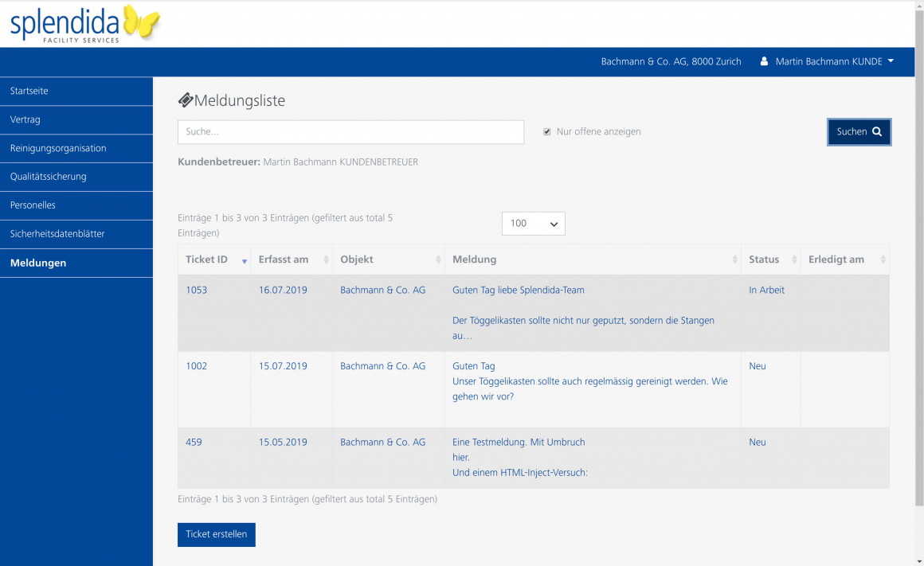Expand the Martin Bachmann KUNDE user menu
This screenshot has height=566, width=924.
click(x=835, y=61)
